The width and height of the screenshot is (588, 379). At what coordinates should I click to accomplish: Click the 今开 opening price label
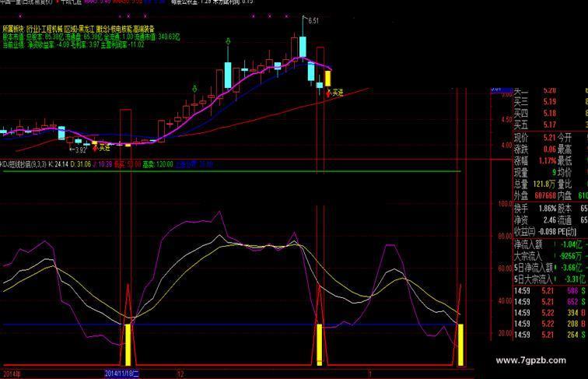tap(565, 138)
